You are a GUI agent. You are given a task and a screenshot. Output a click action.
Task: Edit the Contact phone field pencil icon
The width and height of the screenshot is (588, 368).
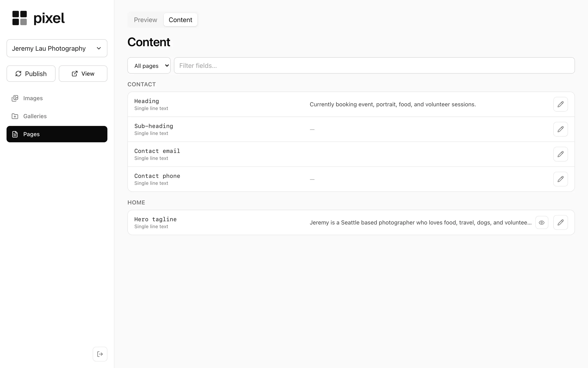click(x=560, y=179)
